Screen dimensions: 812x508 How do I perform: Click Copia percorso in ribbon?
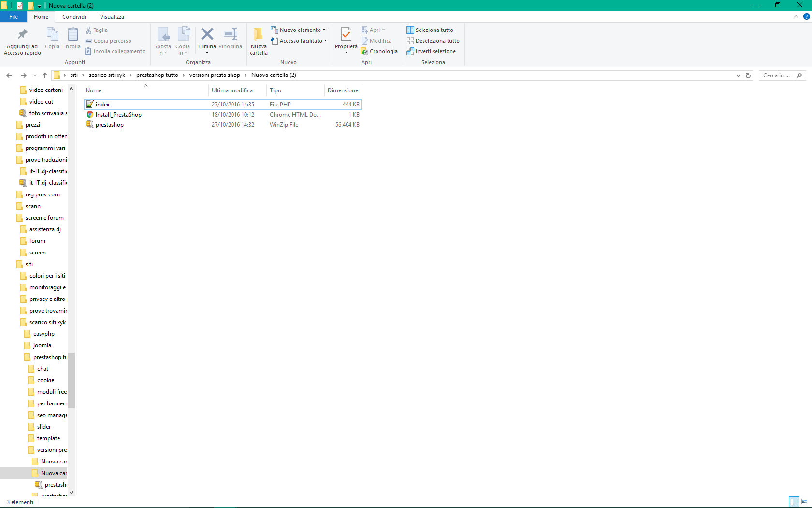pyautogui.click(x=108, y=41)
